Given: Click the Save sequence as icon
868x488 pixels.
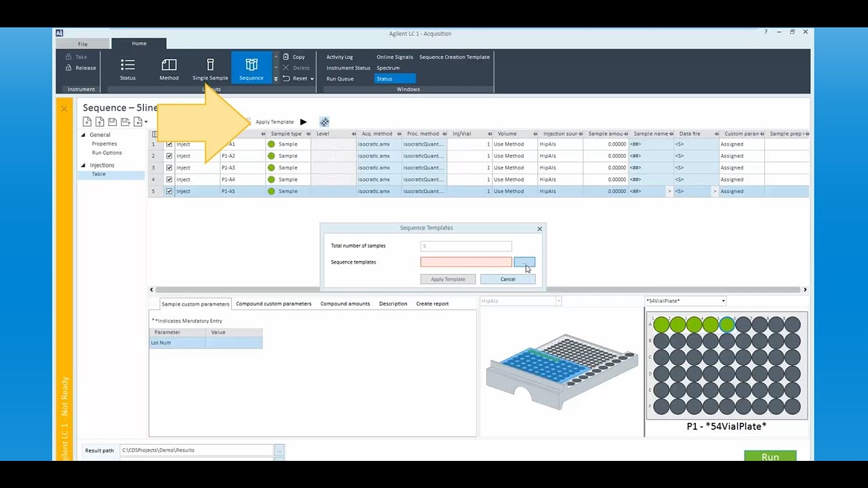Looking at the screenshot, I should click(x=125, y=122).
